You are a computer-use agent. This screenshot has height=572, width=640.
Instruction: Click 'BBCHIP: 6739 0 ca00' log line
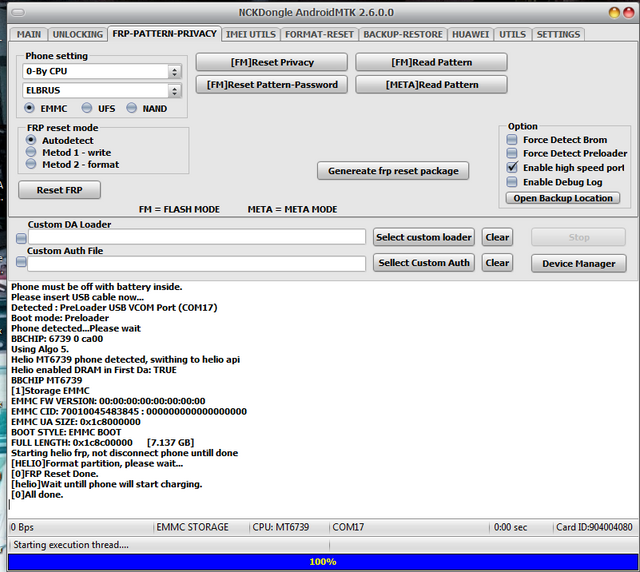(57, 339)
